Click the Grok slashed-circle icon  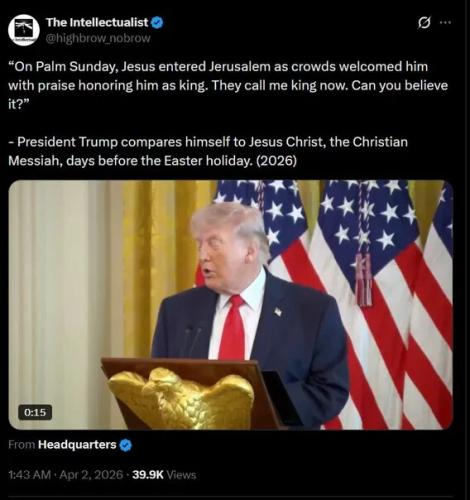[x=424, y=23]
